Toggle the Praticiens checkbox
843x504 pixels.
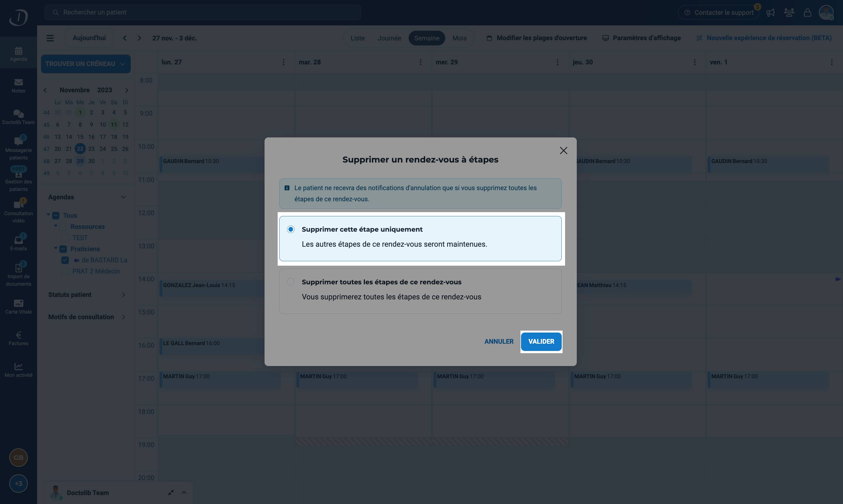(64, 249)
